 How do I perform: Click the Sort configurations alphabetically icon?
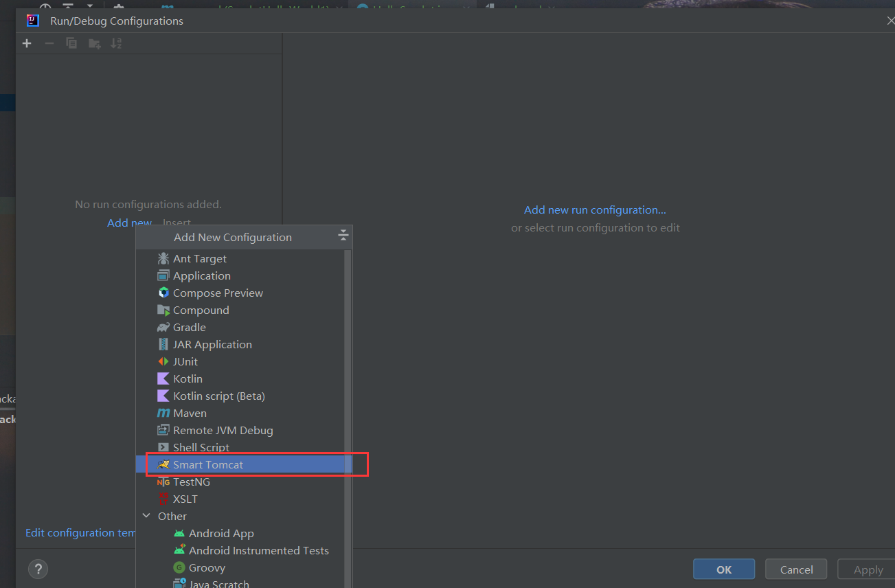[116, 43]
